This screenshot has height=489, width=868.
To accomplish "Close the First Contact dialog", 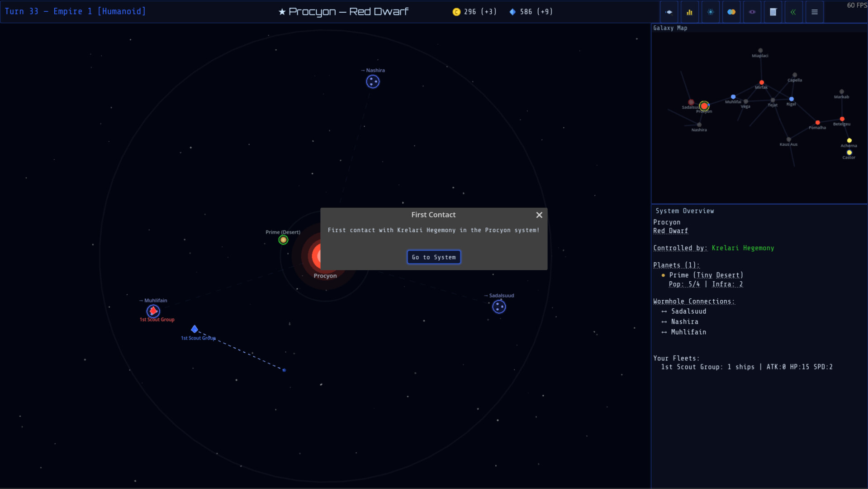I will pyautogui.click(x=539, y=215).
